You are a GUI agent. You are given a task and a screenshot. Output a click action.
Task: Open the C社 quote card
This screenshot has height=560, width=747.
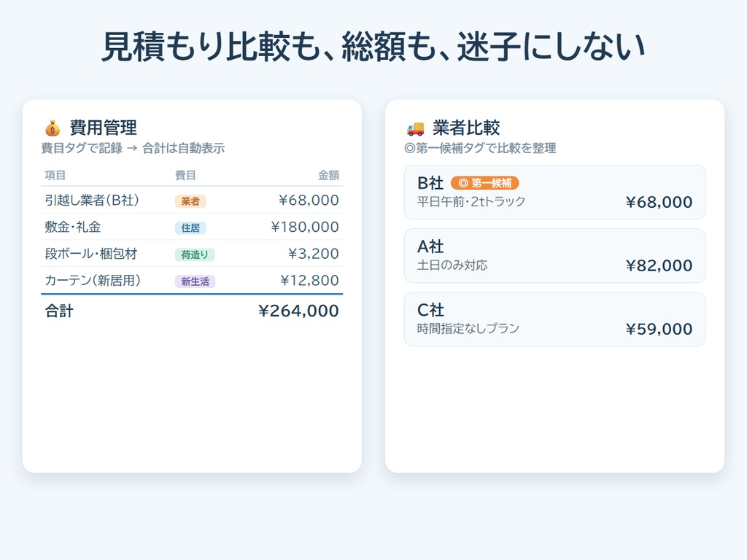point(554,319)
